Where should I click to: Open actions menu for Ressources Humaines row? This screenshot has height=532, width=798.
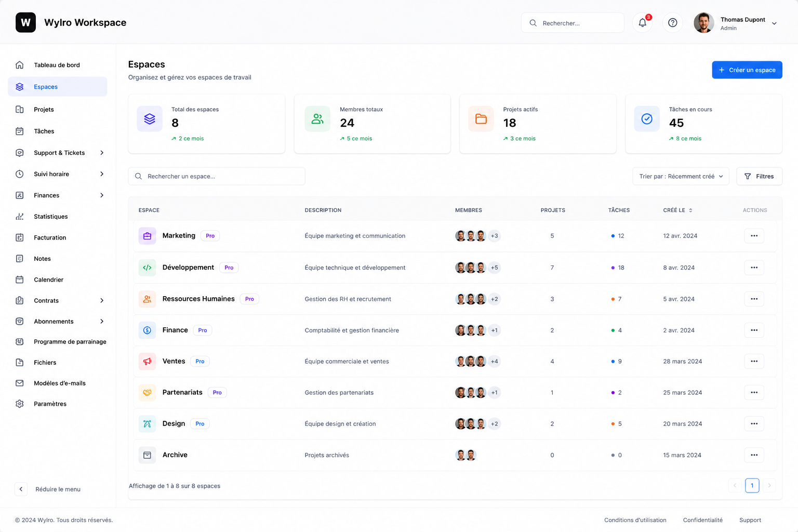click(754, 299)
